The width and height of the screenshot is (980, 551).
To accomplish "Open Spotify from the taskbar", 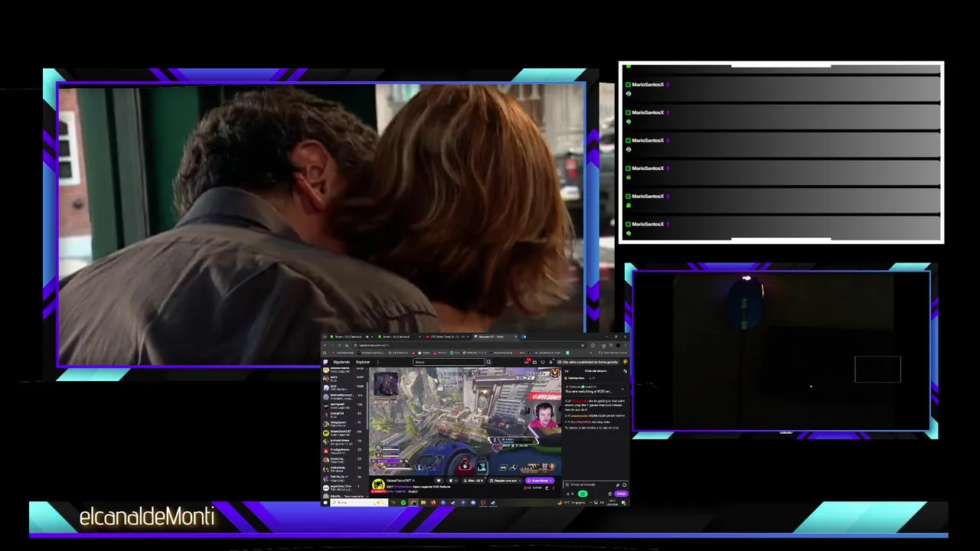I will (x=403, y=503).
